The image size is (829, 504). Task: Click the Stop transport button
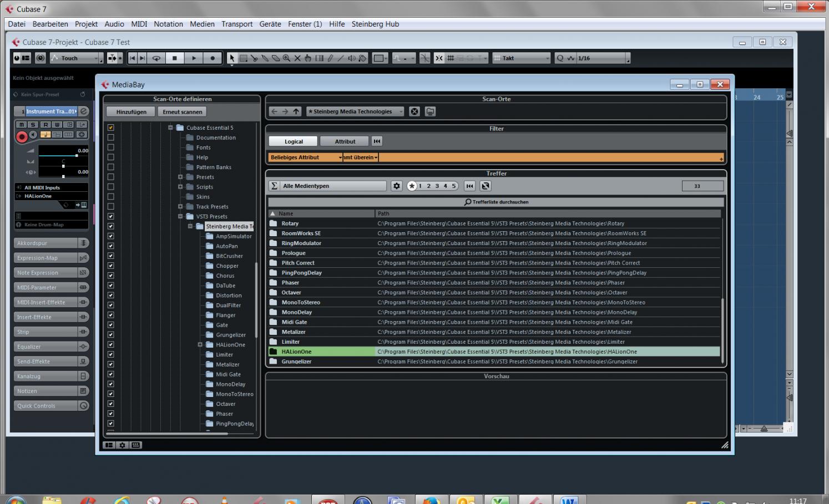[175, 58]
